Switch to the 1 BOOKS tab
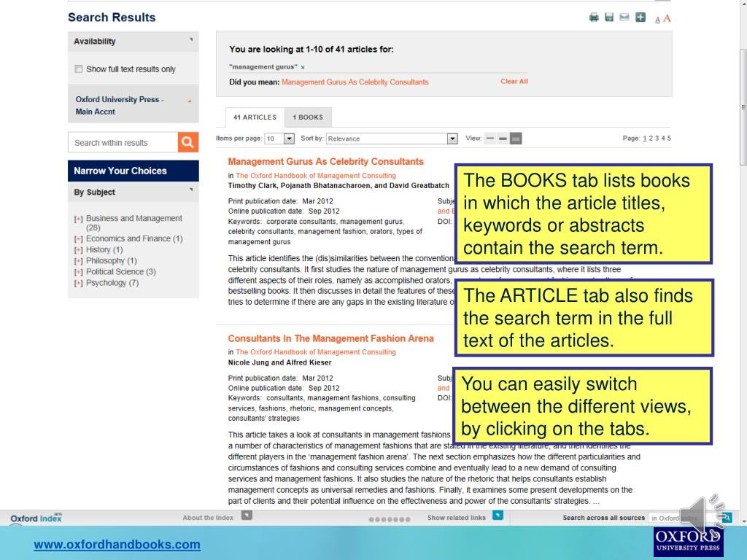Screen dimensions: 747x560 (308, 117)
